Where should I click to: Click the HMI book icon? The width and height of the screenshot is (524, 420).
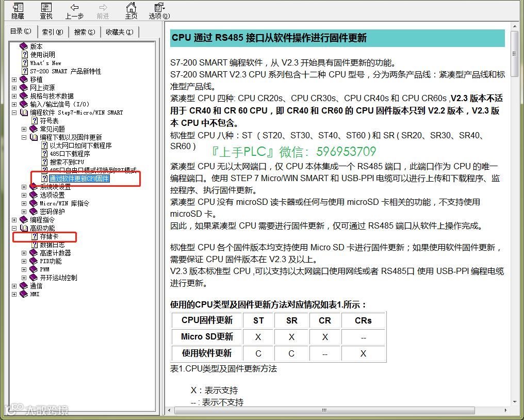tap(23, 294)
